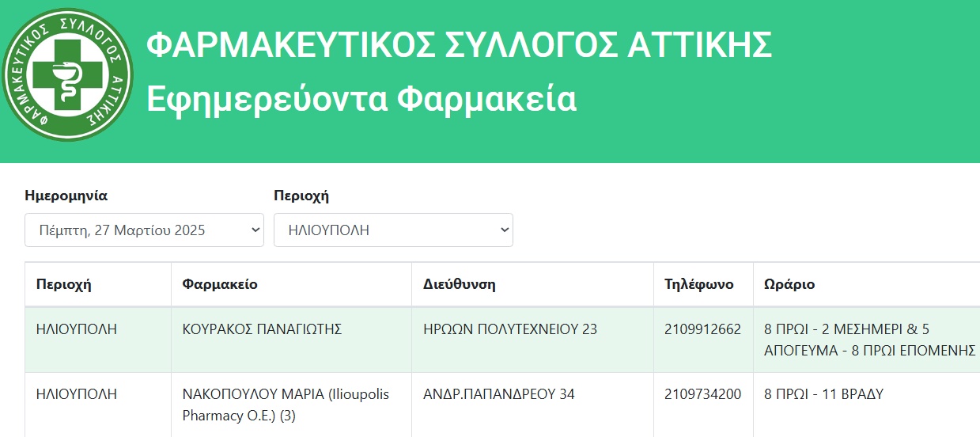Viewport: 980px width, 437px height.
Task: Select the ΝΑΚΟΠΟΥΛΟΥ ΜΑΡΙΑ pharmacy entry
Action: [x=286, y=405]
